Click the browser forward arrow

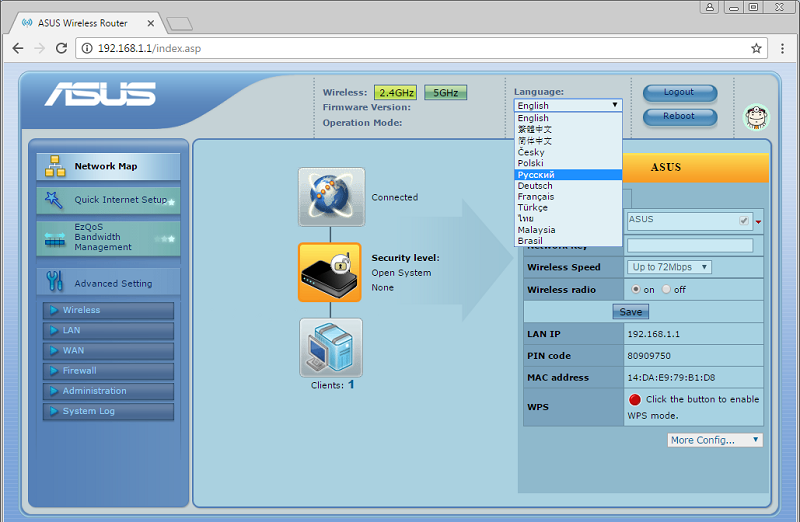[x=39, y=48]
